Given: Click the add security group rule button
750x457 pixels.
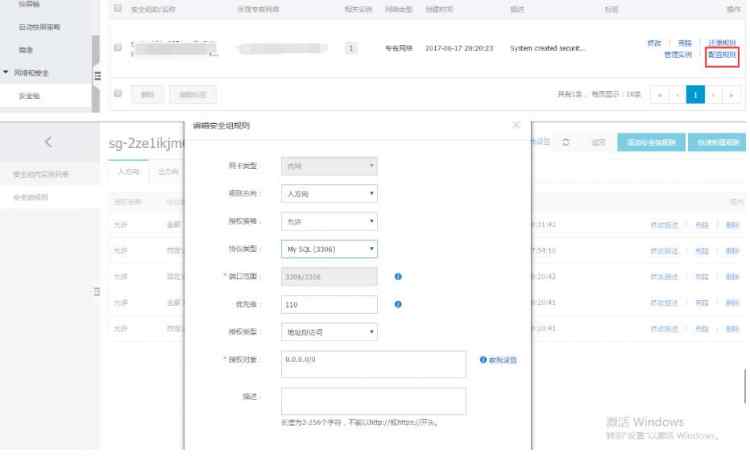Looking at the screenshot, I should (651, 142).
